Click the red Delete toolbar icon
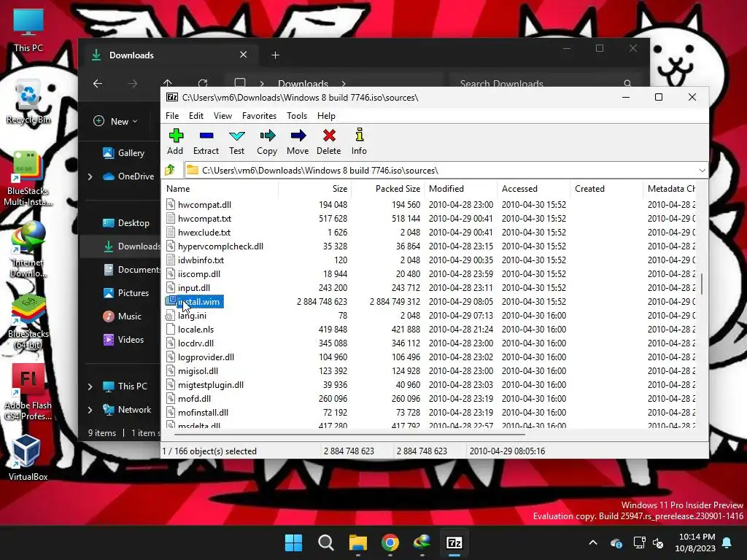Screen dimensions: 747x560 click(329, 141)
